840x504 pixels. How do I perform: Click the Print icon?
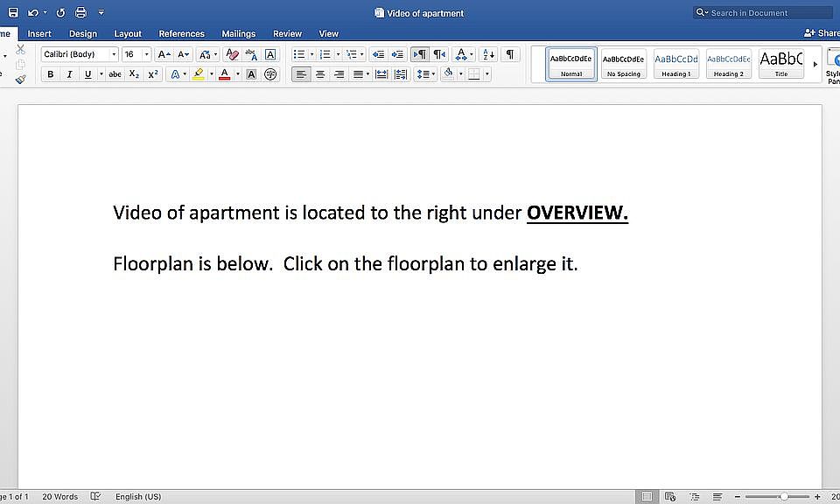(80, 12)
